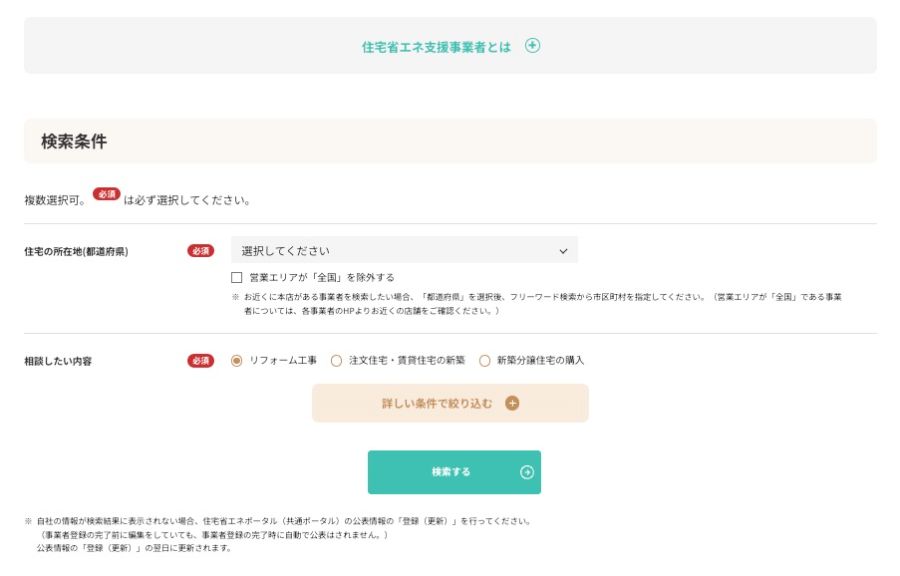Viewport: 900px width, 576px height.
Task: Select the リフォーム工事 radio button
Action: click(237, 361)
